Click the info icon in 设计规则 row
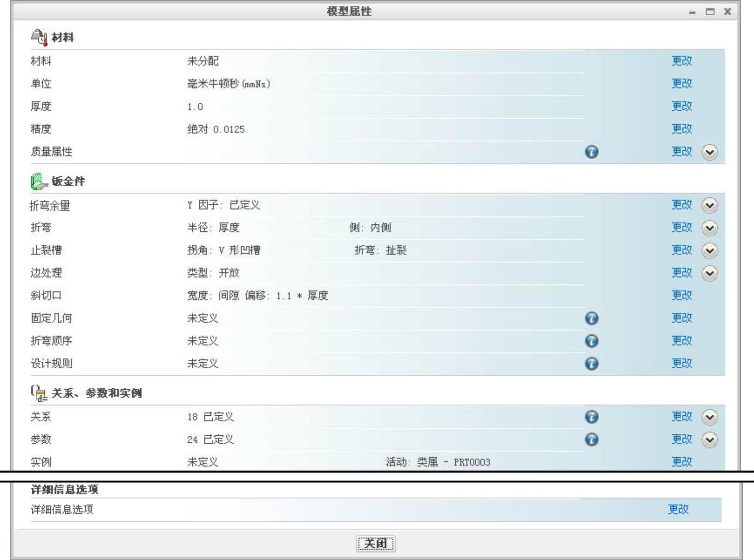The width and height of the screenshot is (754, 560). point(592,364)
